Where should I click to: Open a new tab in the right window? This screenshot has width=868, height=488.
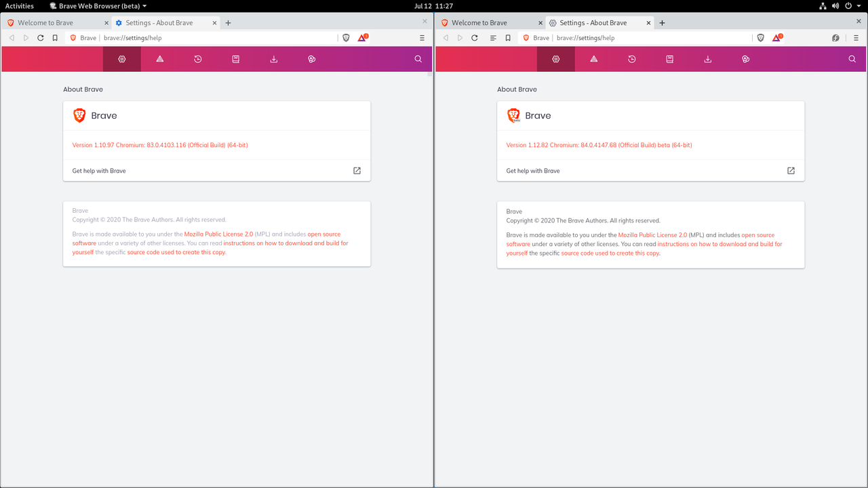tap(663, 22)
